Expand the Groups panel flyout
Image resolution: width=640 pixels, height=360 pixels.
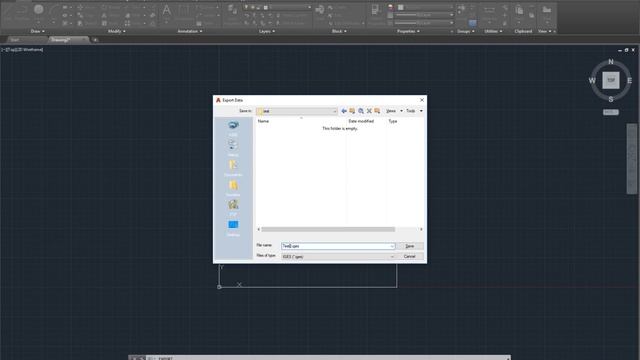click(x=466, y=31)
